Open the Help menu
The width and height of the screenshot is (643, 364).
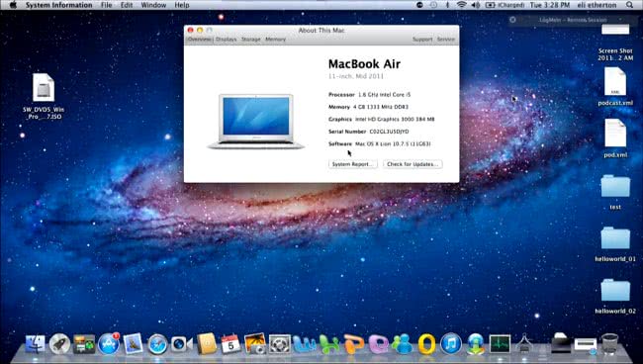tap(182, 5)
